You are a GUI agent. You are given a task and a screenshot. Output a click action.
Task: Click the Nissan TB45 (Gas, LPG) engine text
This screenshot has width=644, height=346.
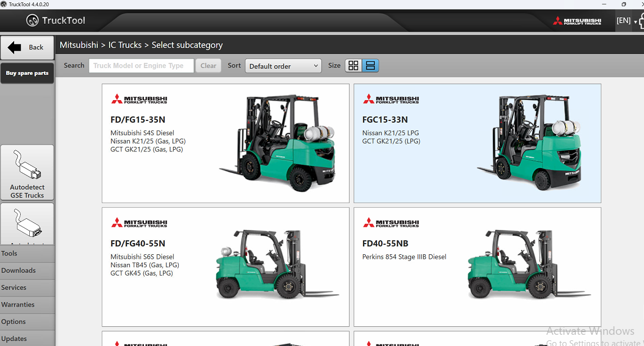[x=144, y=265]
